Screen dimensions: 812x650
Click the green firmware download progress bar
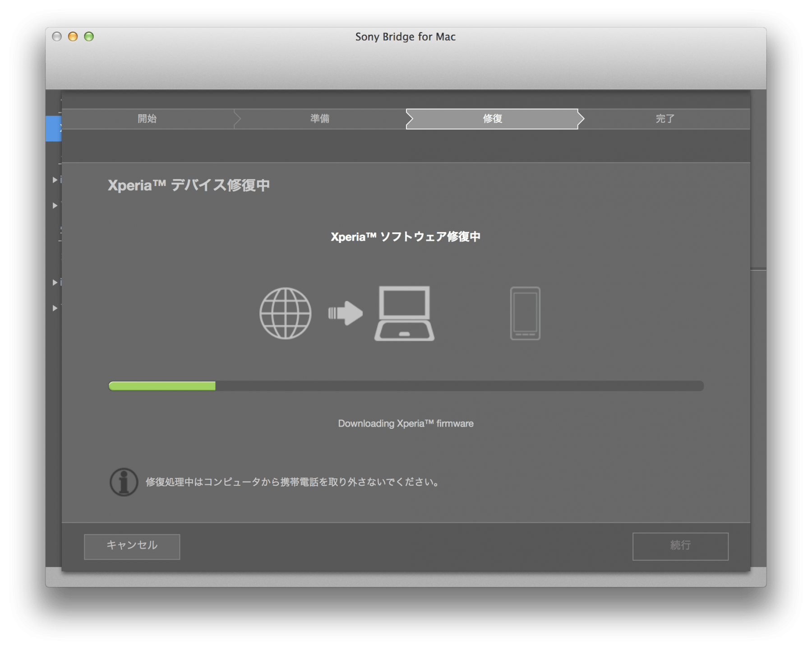coord(161,386)
